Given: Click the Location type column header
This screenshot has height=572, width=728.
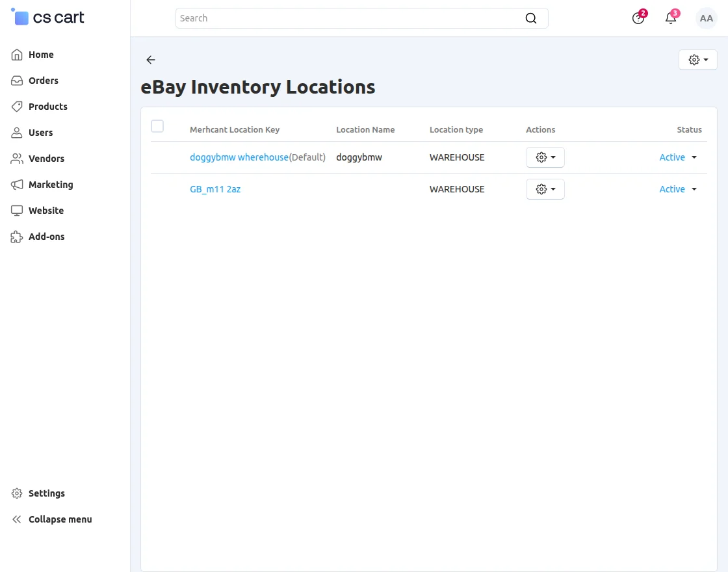Looking at the screenshot, I should [456, 129].
